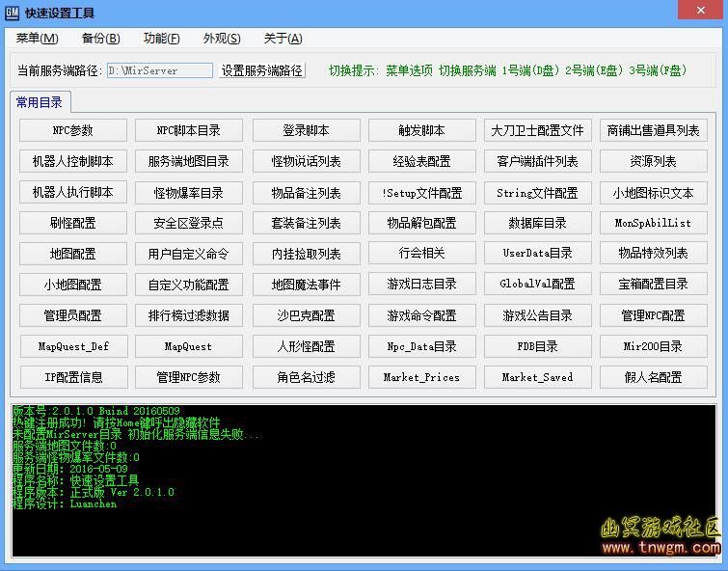The height and width of the screenshot is (571, 728).
Task: Click 机器人控制脚本 button
Action: point(73,161)
